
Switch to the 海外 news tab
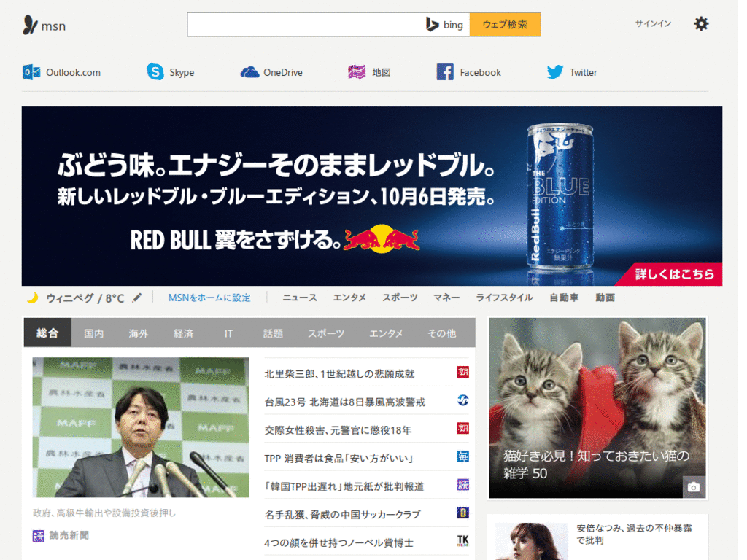pyautogui.click(x=138, y=332)
